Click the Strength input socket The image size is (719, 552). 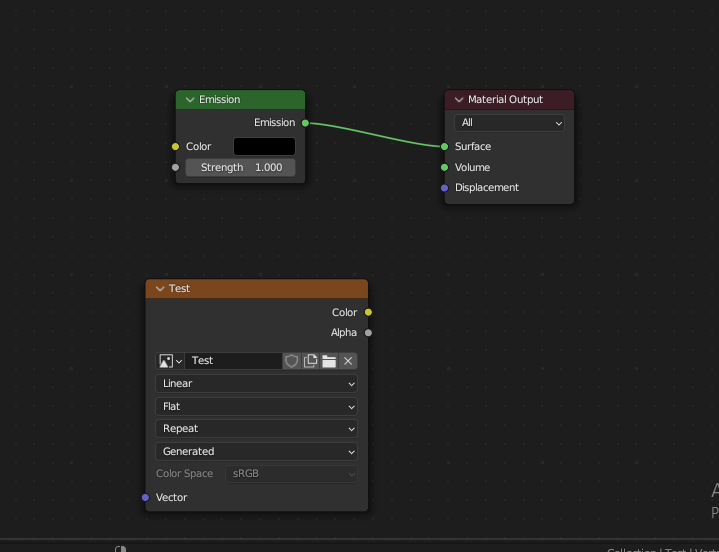tap(176, 167)
